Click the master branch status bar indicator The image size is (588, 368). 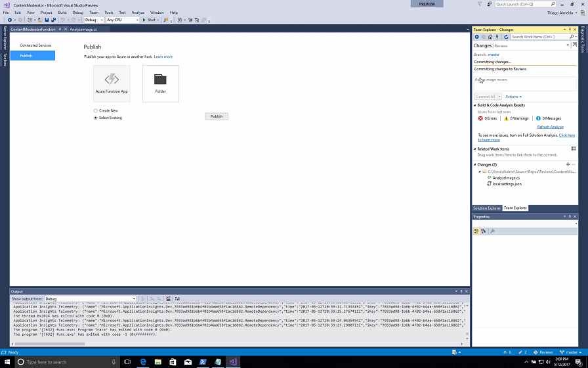[x=571, y=352]
